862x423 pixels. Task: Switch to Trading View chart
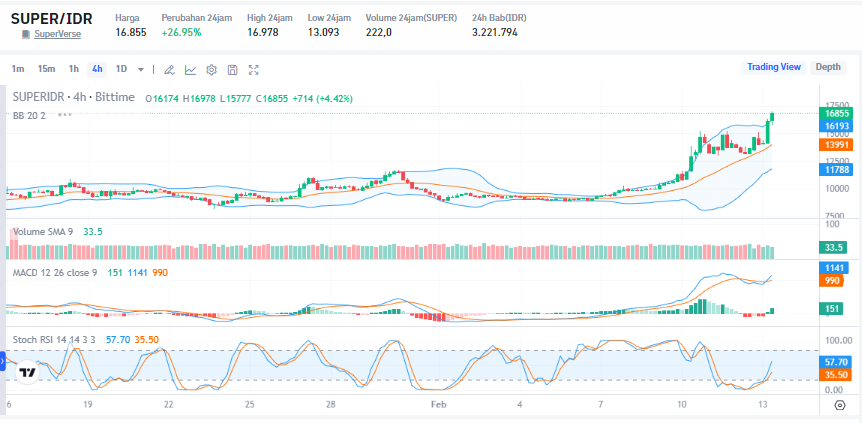[774, 67]
